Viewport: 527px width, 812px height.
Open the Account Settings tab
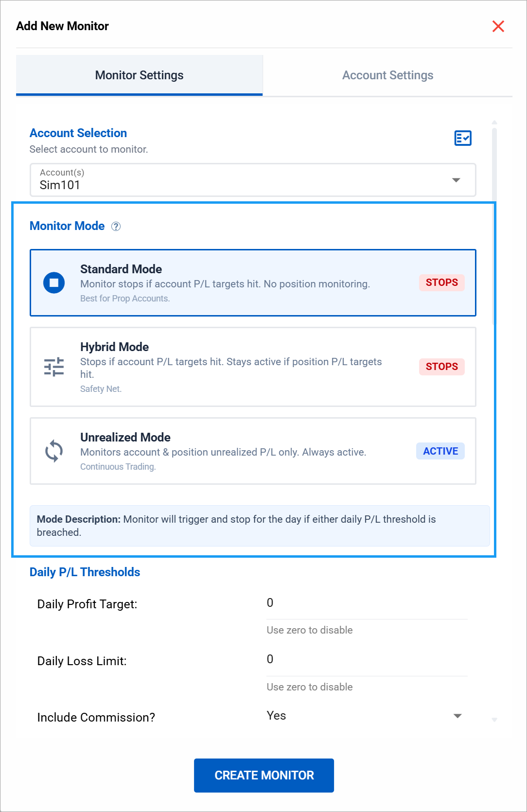click(387, 75)
